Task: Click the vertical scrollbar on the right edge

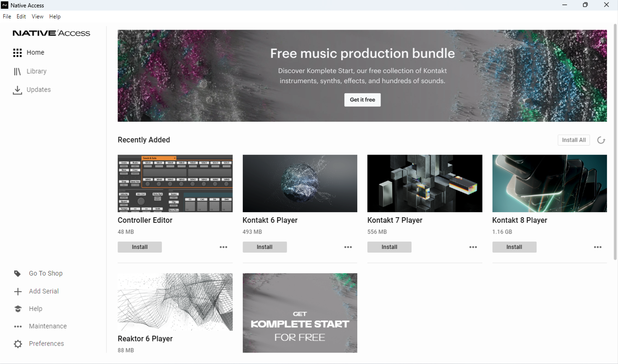Action: (615, 142)
